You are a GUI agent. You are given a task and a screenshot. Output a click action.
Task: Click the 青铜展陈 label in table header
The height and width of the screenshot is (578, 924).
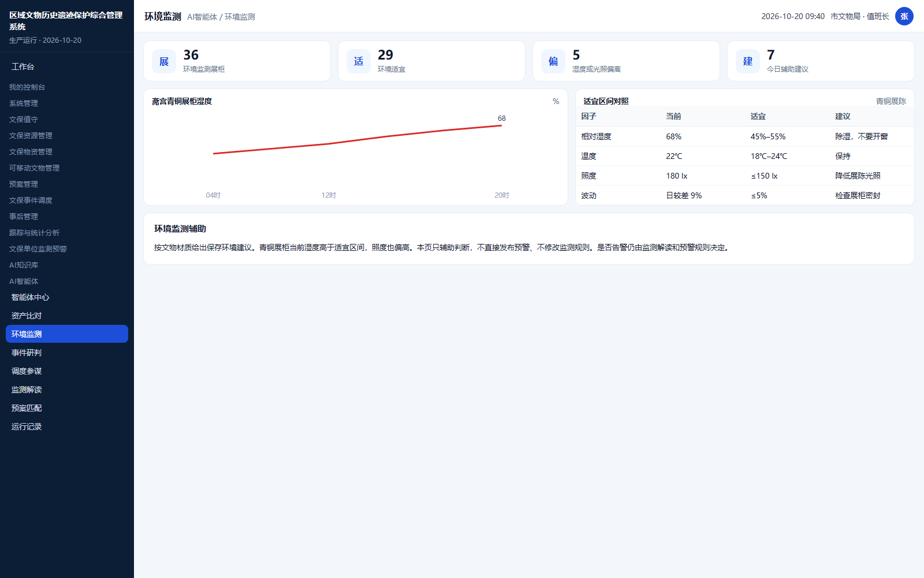coord(891,101)
